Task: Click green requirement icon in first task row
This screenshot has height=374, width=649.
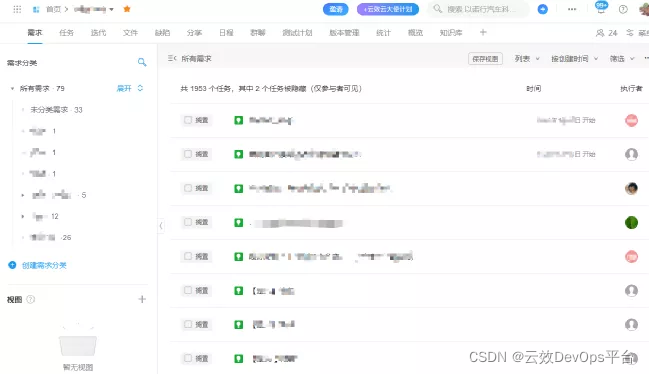Action: pos(239,120)
